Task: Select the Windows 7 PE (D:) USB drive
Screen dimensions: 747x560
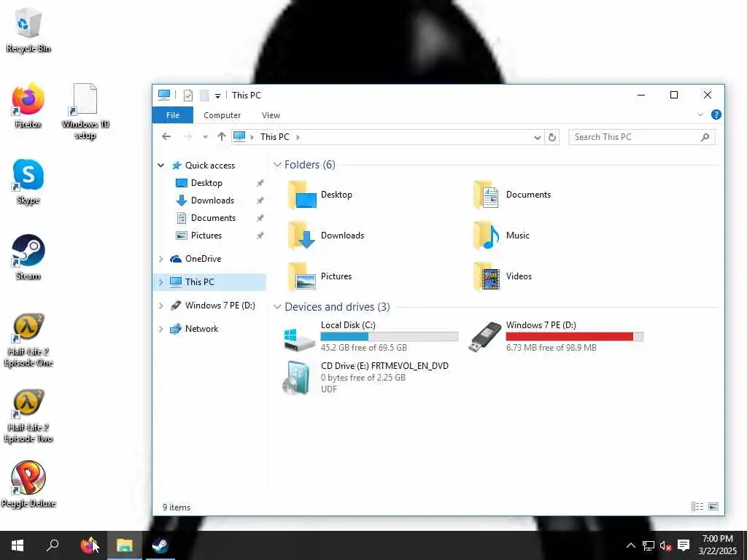Action: [555, 336]
